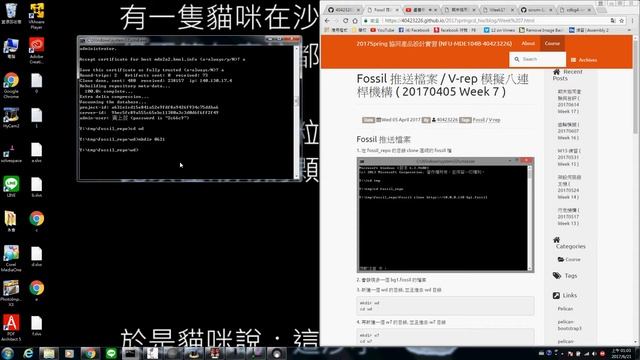
Task: Open the solvespace desktop shortcut
Action: click(x=11, y=153)
